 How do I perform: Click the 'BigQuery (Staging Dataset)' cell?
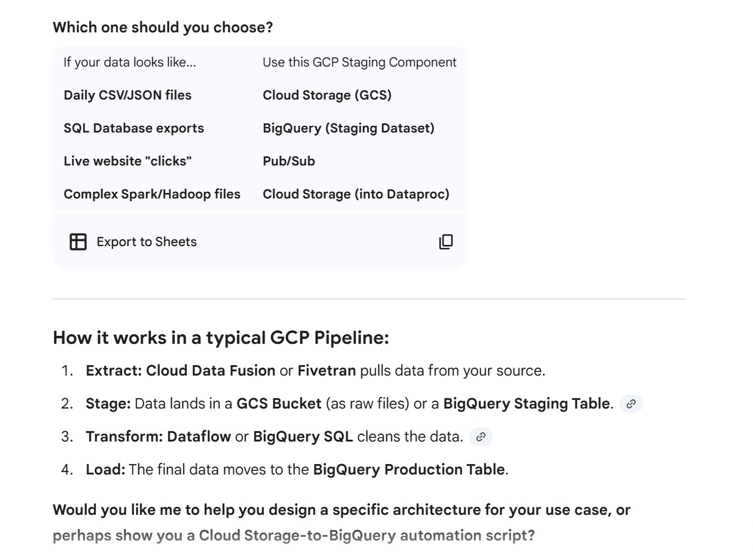click(x=348, y=128)
